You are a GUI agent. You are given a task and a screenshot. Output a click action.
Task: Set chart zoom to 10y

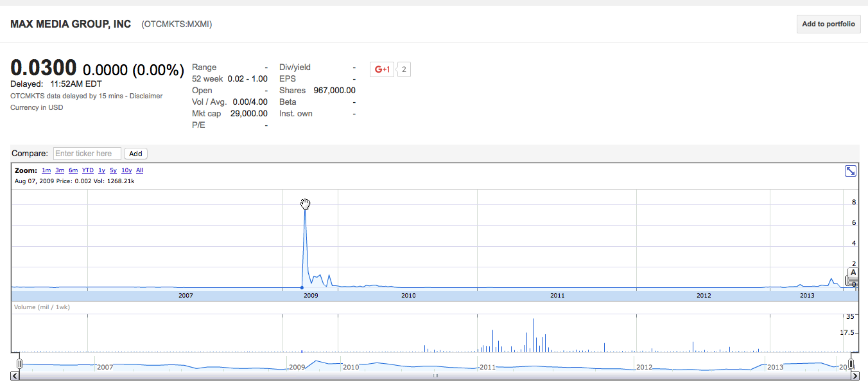pyautogui.click(x=126, y=170)
